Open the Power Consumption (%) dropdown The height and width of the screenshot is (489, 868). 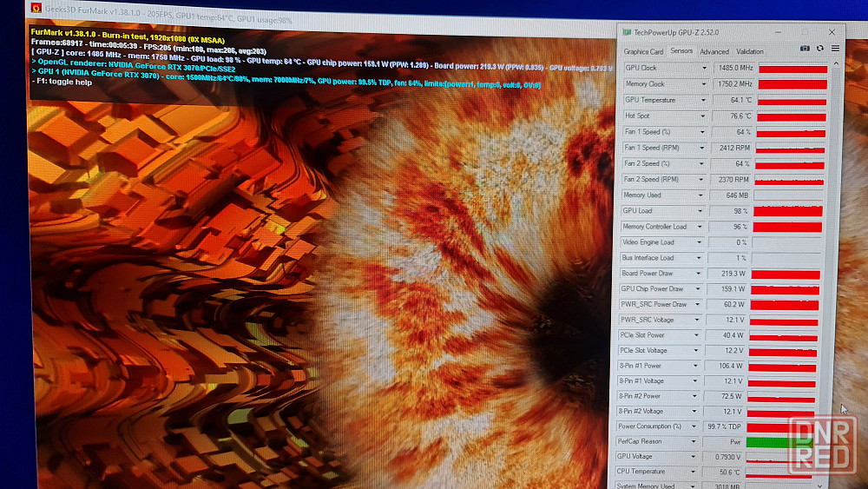[x=693, y=426]
